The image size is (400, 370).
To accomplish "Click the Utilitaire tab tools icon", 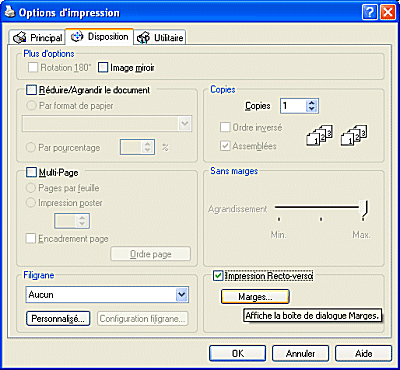I will click(x=144, y=38).
